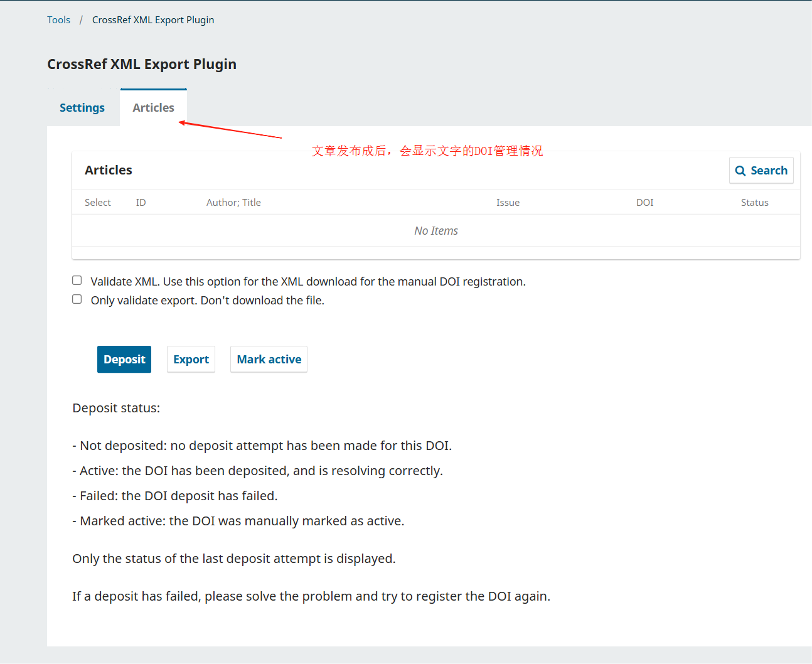The width and height of the screenshot is (812, 664).
Task: Click the Articles panel heading
Action: [x=109, y=170]
